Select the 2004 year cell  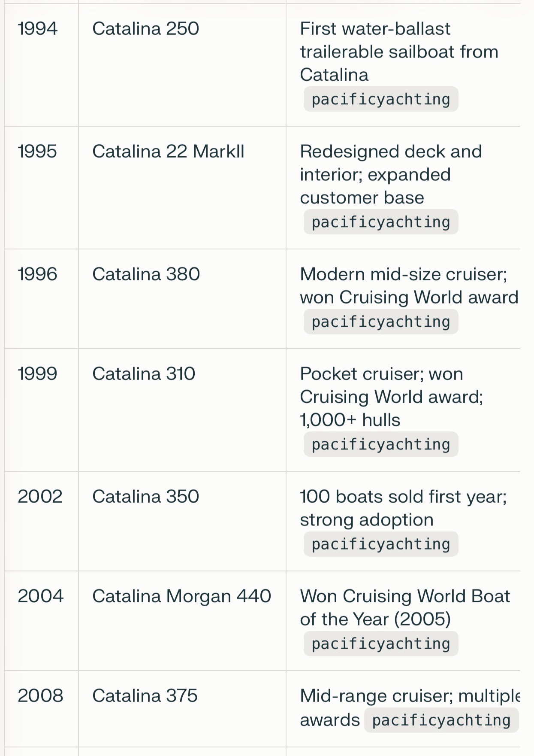click(40, 596)
